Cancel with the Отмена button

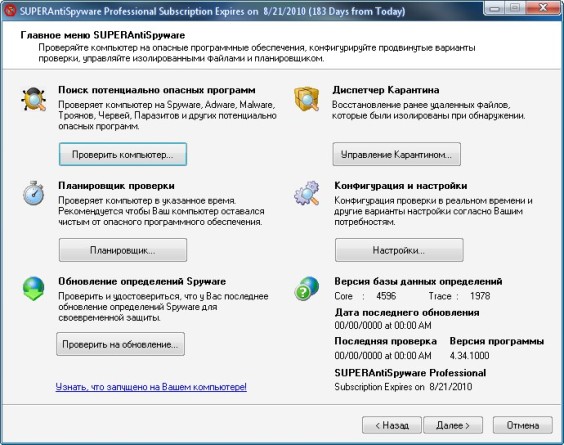point(523,425)
